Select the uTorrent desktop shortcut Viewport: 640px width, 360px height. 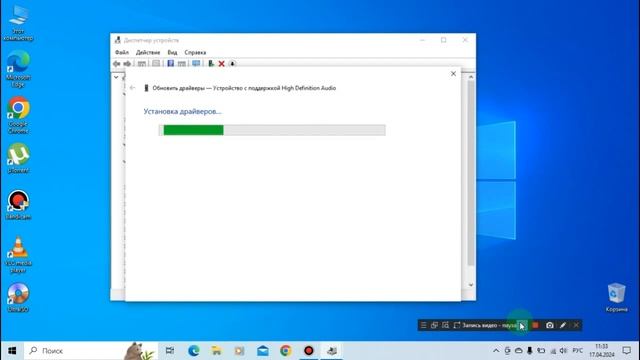18,158
